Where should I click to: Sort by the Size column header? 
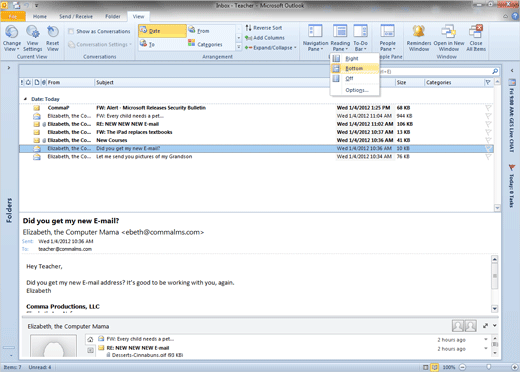(409, 82)
